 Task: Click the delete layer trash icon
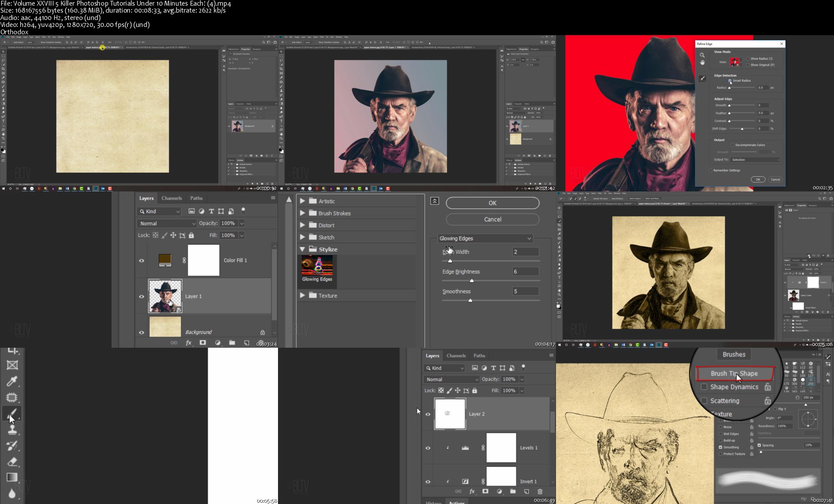click(x=540, y=491)
